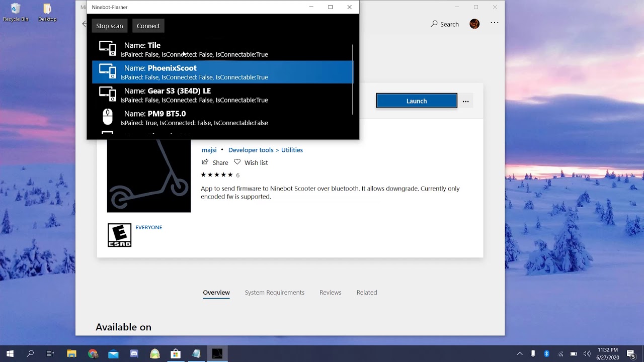Open the Mail app from the taskbar
Image resolution: width=644 pixels, height=362 pixels.
pyautogui.click(x=113, y=354)
